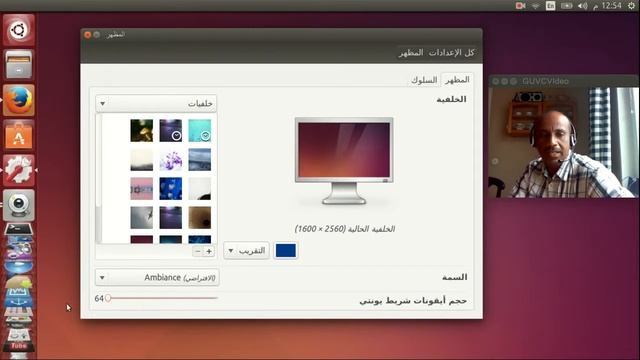Select the teal wallpaper with clock badge

coord(200,131)
